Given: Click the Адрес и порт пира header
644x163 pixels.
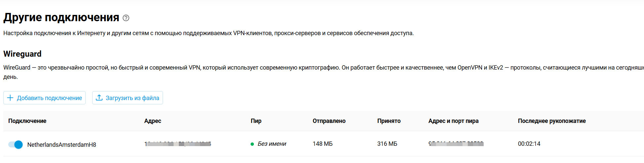Looking at the screenshot, I should click(x=453, y=121).
